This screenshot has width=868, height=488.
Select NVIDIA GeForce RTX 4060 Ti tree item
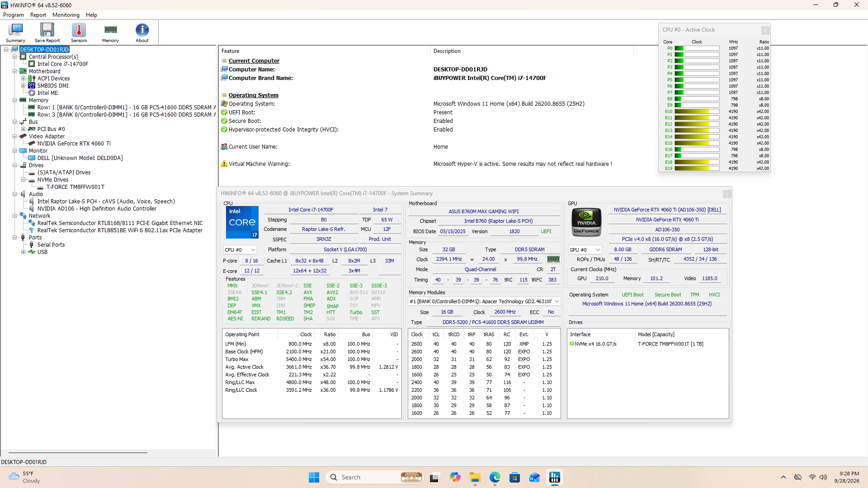click(x=74, y=143)
